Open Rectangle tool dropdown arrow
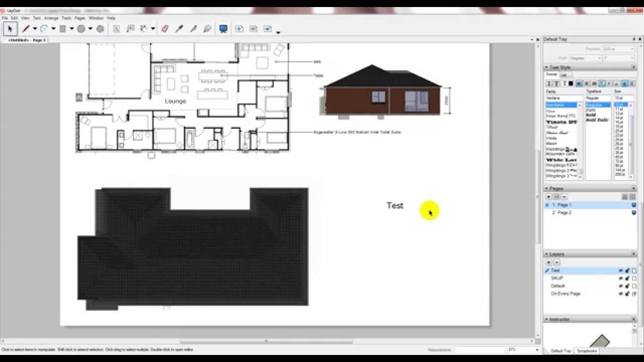Viewport: 644px width, 362px height. pyautogui.click(x=72, y=29)
